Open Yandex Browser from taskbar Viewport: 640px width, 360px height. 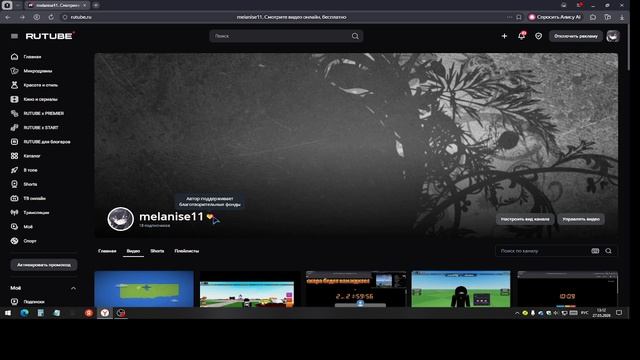105,313
